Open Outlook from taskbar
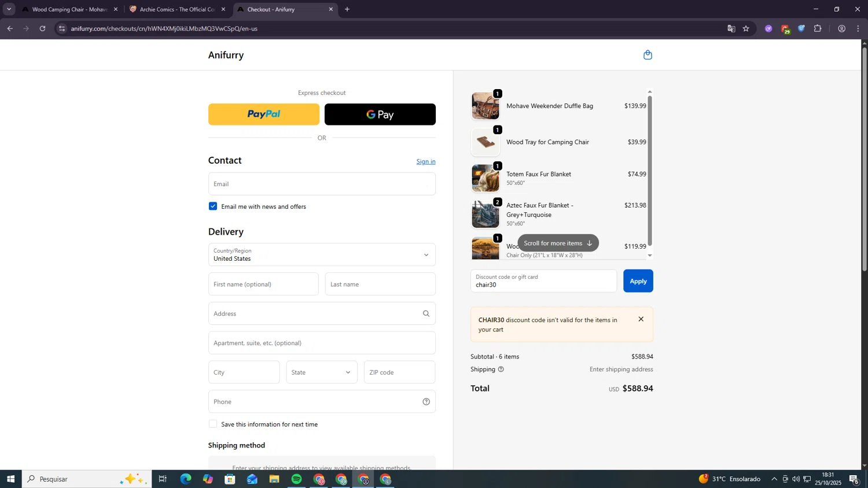Viewport: 868px width, 488px height. (x=252, y=479)
